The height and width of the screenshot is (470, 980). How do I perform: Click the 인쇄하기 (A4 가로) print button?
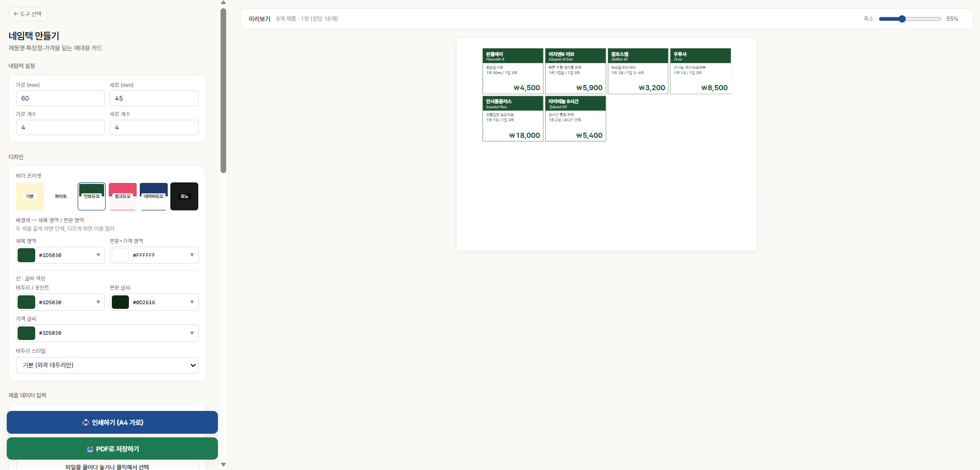point(112,422)
